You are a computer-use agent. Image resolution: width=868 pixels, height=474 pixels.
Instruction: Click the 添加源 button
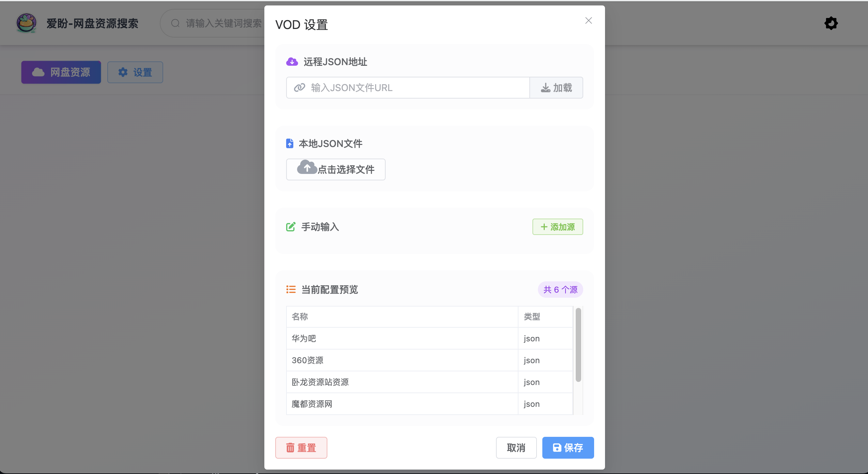click(558, 227)
